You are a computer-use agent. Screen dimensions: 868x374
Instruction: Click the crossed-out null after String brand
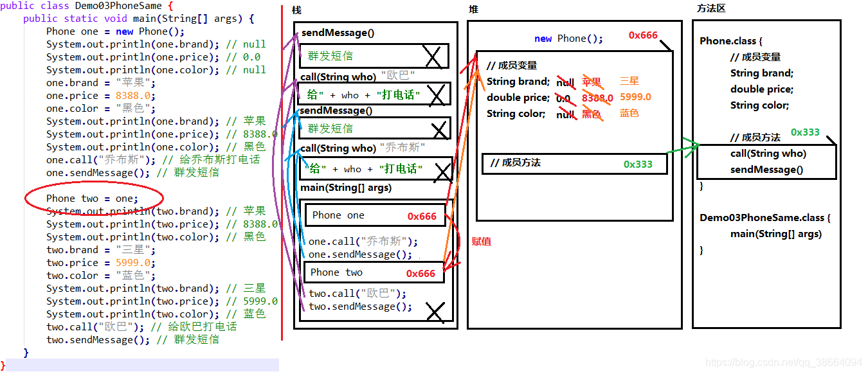(565, 82)
